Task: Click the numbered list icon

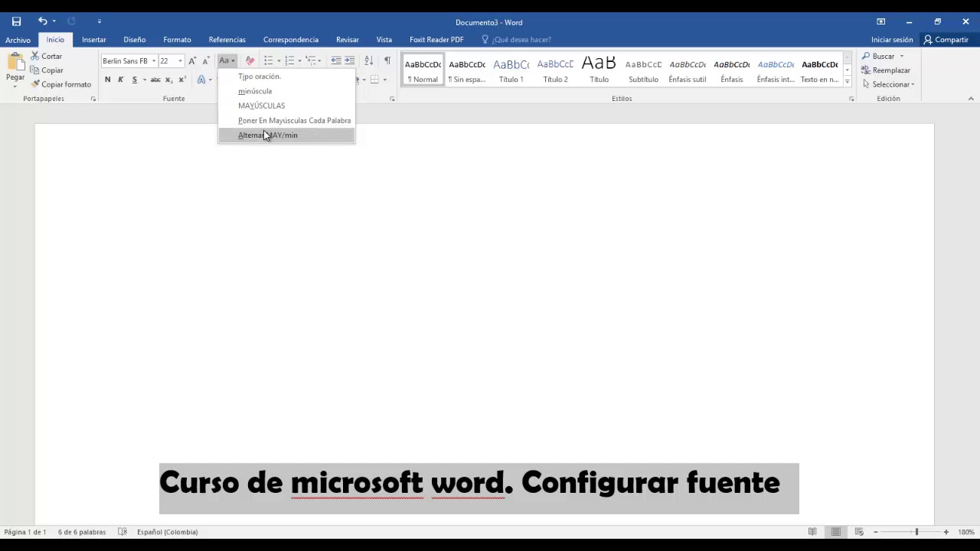Action: (x=289, y=60)
